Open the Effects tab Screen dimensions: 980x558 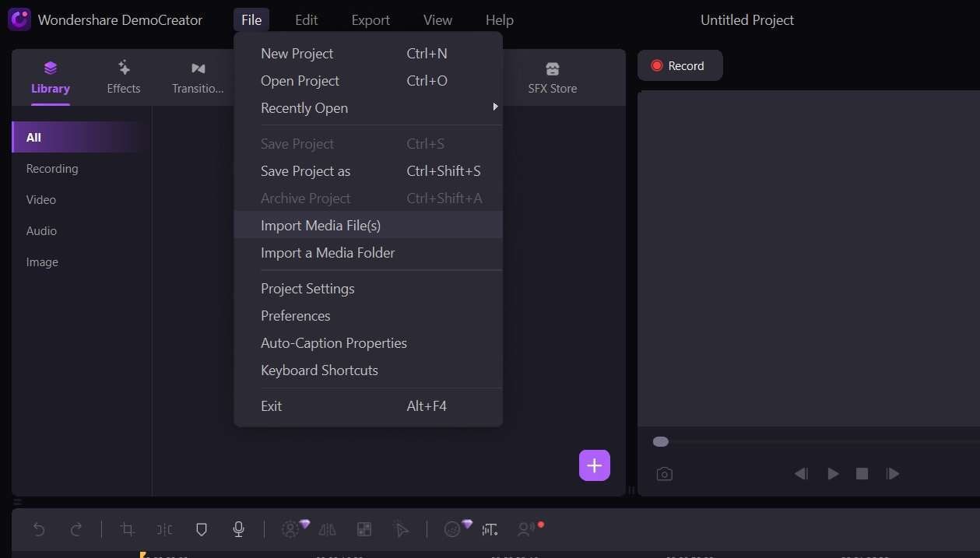point(124,78)
